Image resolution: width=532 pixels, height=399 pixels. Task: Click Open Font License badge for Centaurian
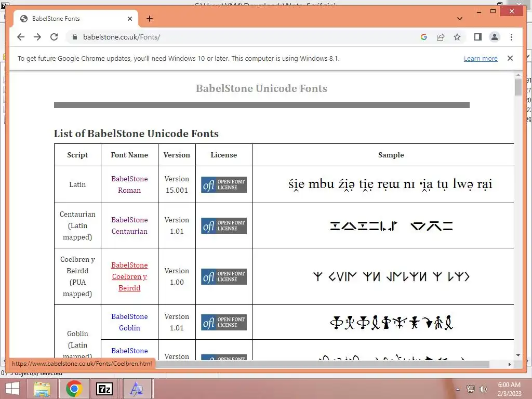pos(223,225)
